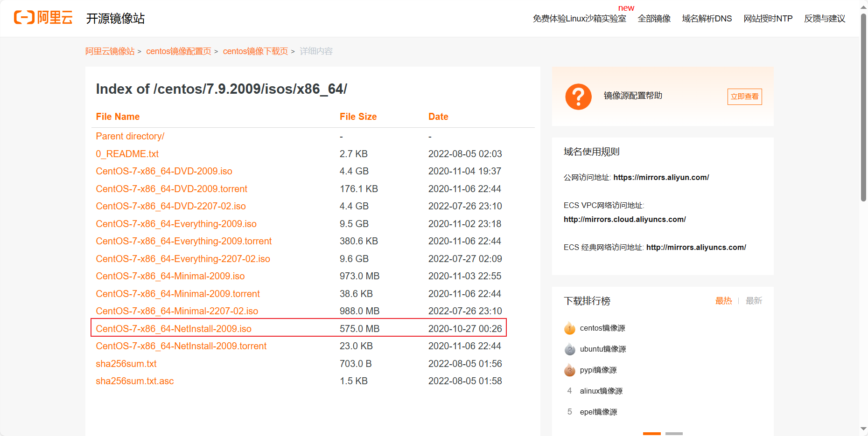Screen dimensions: 868x436
Task: Click the File Size column header
Action: point(358,117)
